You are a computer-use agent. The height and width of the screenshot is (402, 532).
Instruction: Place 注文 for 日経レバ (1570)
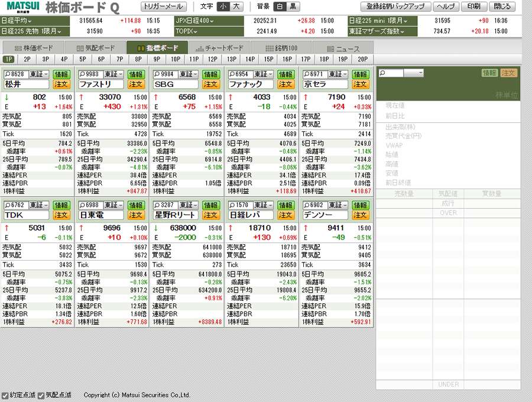pyautogui.click(x=286, y=215)
